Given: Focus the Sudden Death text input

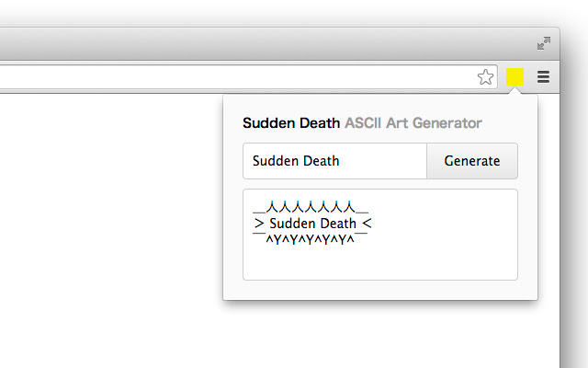Looking at the screenshot, I should [334, 161].
